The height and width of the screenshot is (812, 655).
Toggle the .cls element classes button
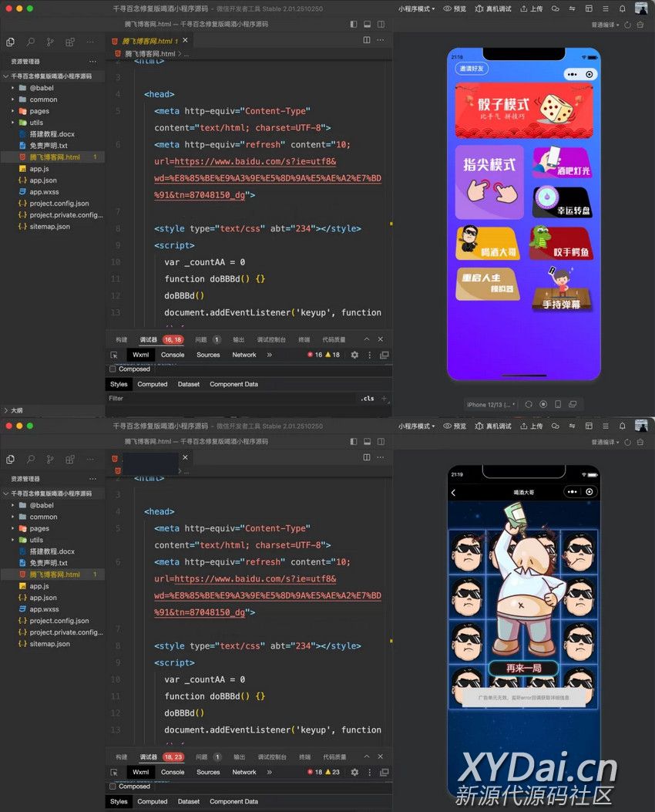click(368, 399)
